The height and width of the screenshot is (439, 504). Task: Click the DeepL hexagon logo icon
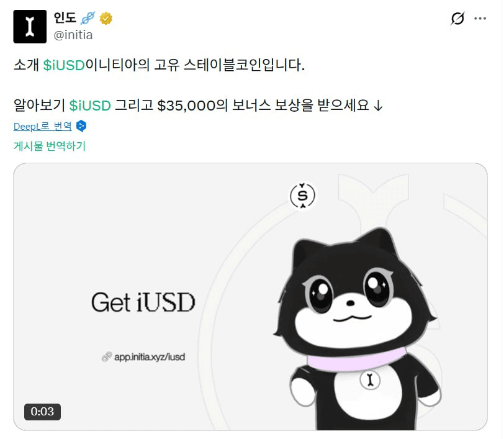(81, 126)
